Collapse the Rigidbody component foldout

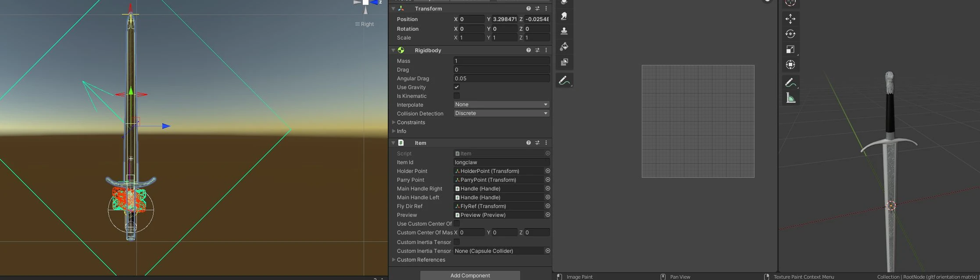[393, 50]
